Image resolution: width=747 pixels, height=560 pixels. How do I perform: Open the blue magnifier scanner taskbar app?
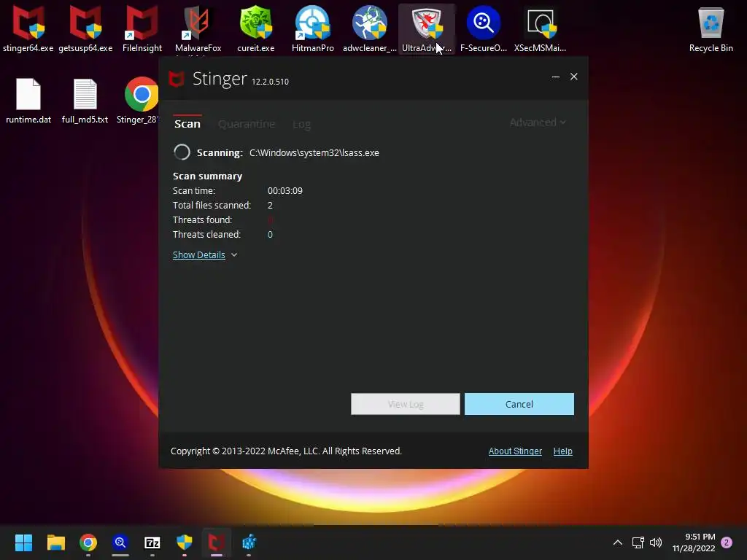point(120,542)
